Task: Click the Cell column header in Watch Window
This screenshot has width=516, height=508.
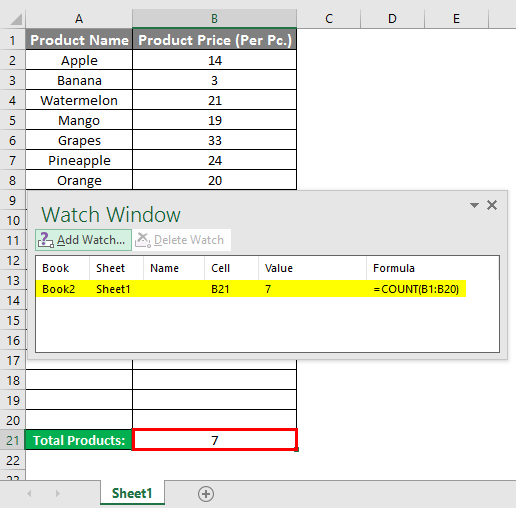Action: pos(231,268)
